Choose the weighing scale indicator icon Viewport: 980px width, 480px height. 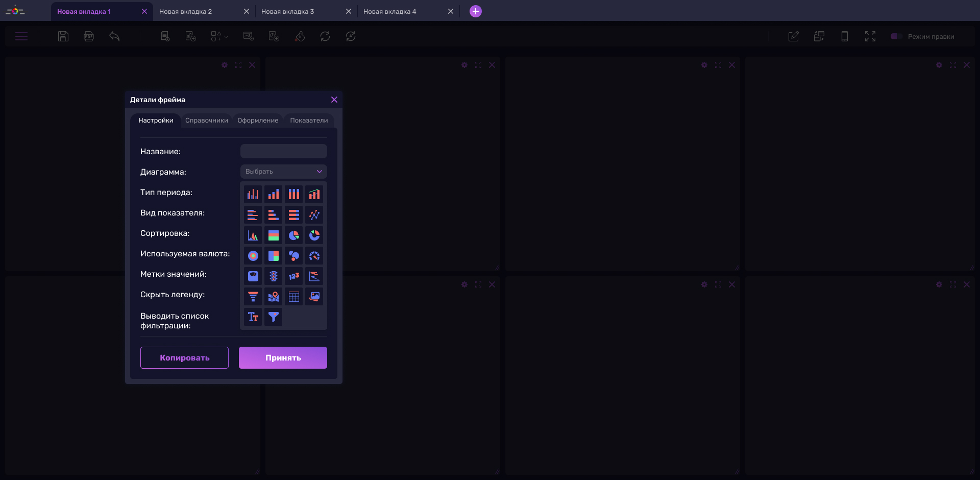coord(253,276)
